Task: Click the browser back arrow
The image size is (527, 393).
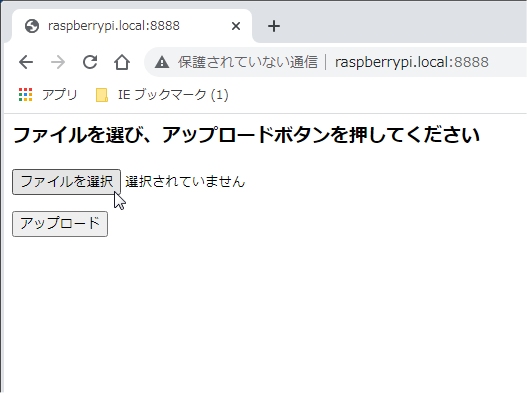Action: (26, 62)
